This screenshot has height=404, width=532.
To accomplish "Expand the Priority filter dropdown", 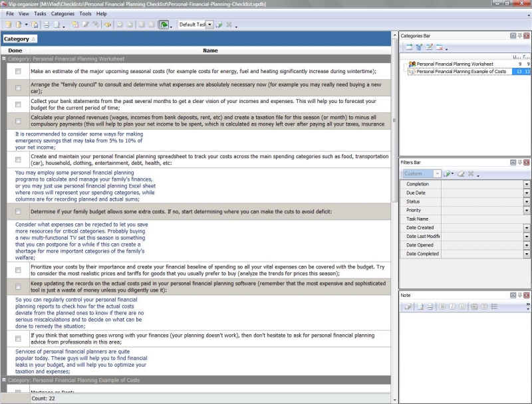I will [526, 210].
